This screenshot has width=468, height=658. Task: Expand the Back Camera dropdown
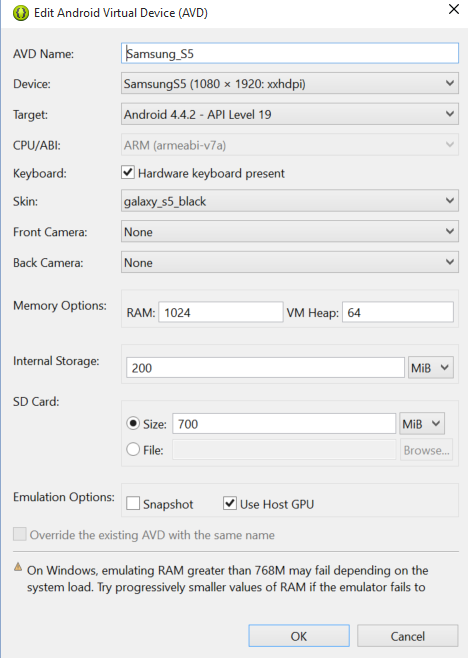tap(290, 262)
